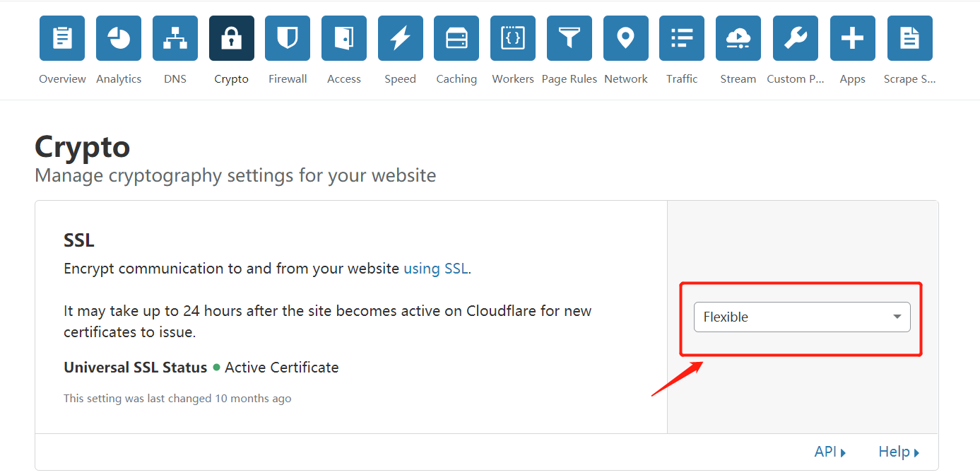Open the Stream cloud play icon

[x=738, y=38]
